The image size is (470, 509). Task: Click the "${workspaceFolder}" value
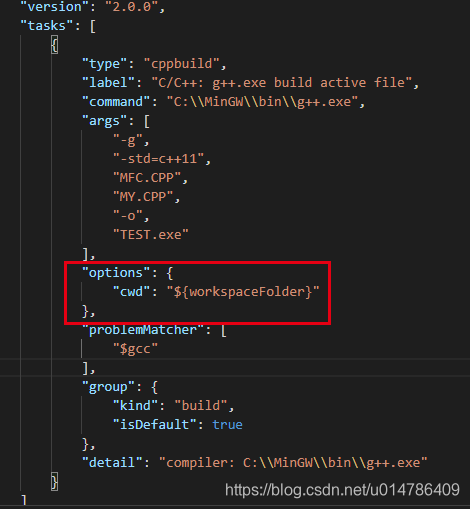[x=243, y=292]
